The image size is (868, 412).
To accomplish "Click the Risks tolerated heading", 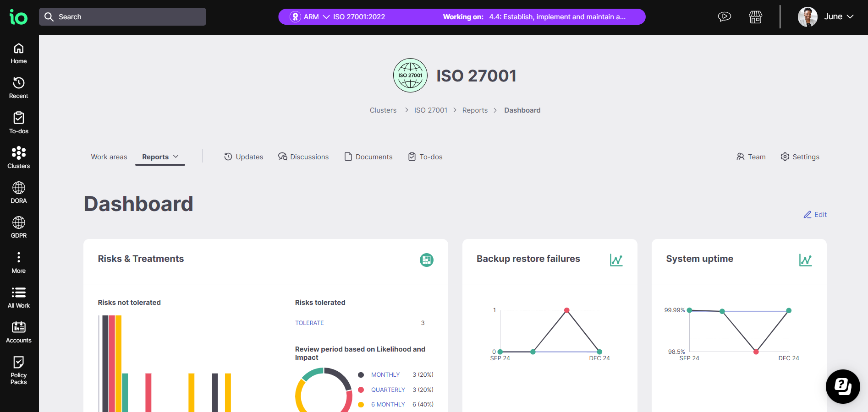I will (x=320, y=303).
